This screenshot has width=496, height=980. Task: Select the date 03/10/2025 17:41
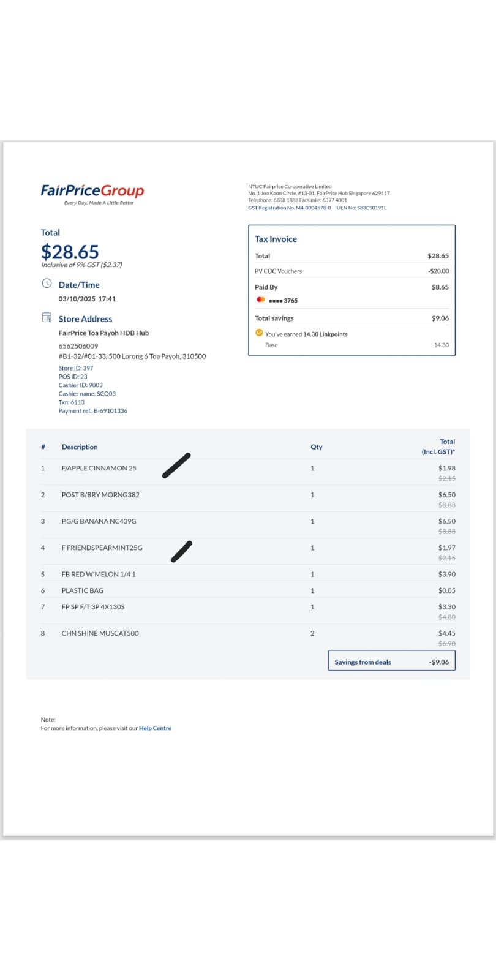click(87, 299)
